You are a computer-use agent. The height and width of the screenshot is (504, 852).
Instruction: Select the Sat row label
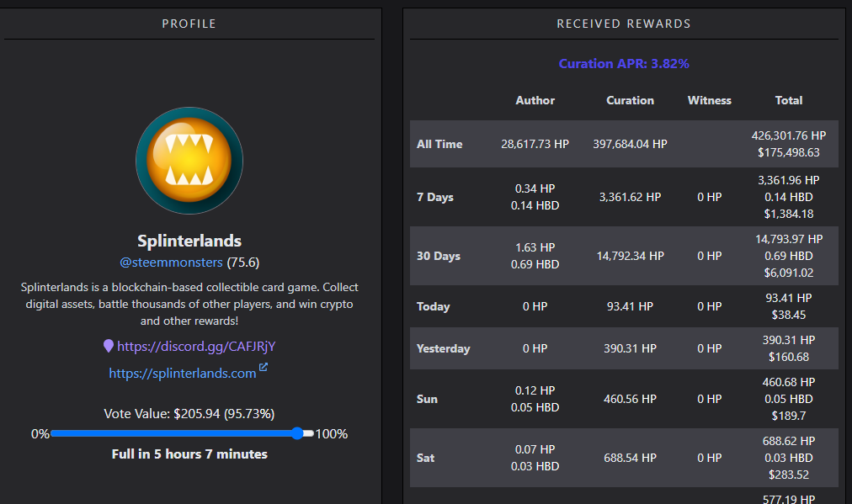(425, 458)
